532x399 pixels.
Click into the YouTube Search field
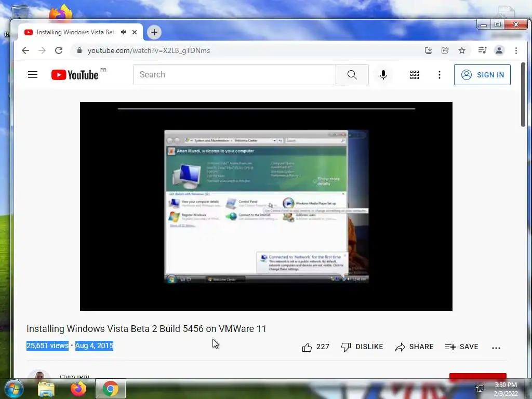pos(234,75)
